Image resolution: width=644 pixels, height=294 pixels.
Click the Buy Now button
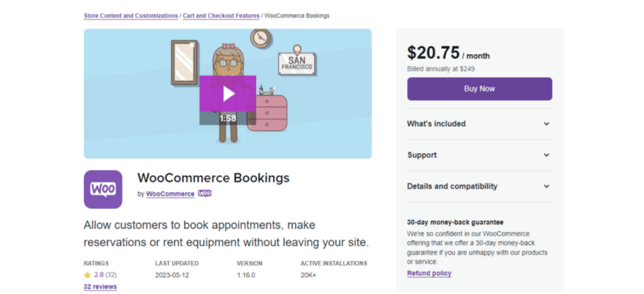pyautogui.click(x=479, y=89)
